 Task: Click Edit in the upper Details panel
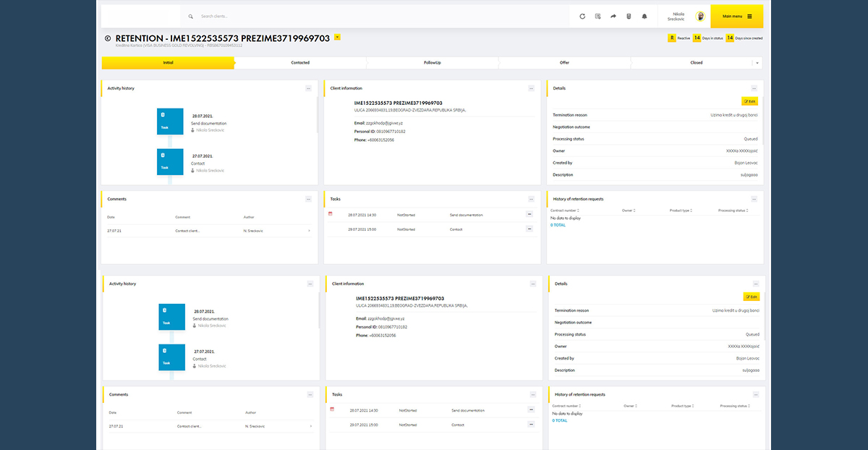[749, 101]
